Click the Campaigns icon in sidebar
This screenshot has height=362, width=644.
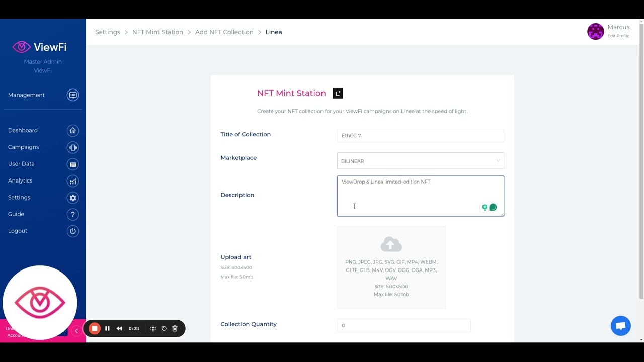73,147
